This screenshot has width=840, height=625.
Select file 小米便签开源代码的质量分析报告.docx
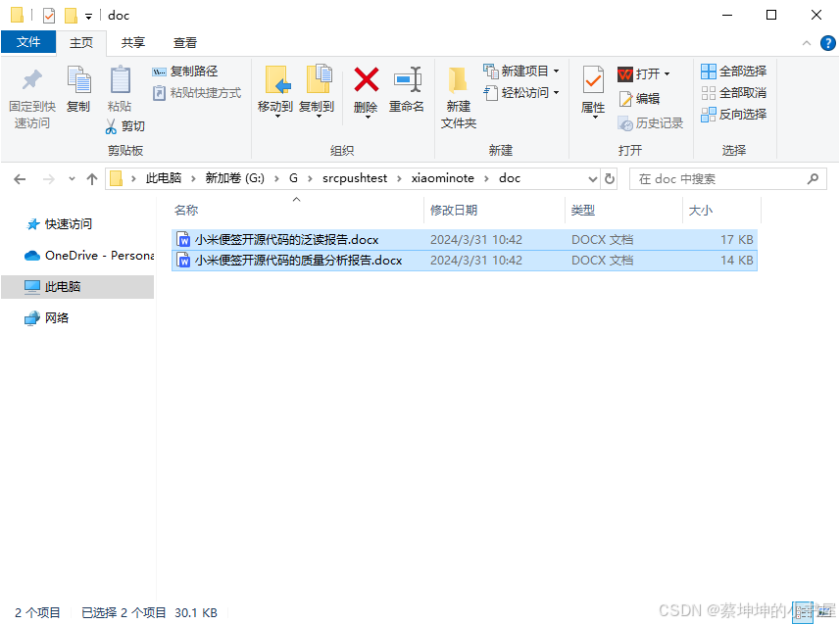[465, 261]
